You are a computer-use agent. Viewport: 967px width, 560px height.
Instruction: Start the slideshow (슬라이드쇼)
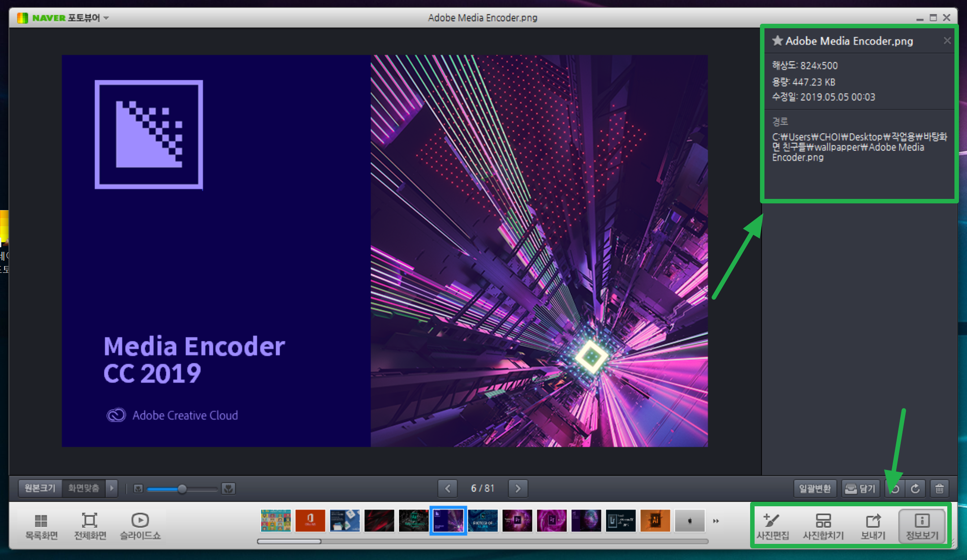[140, 526]
